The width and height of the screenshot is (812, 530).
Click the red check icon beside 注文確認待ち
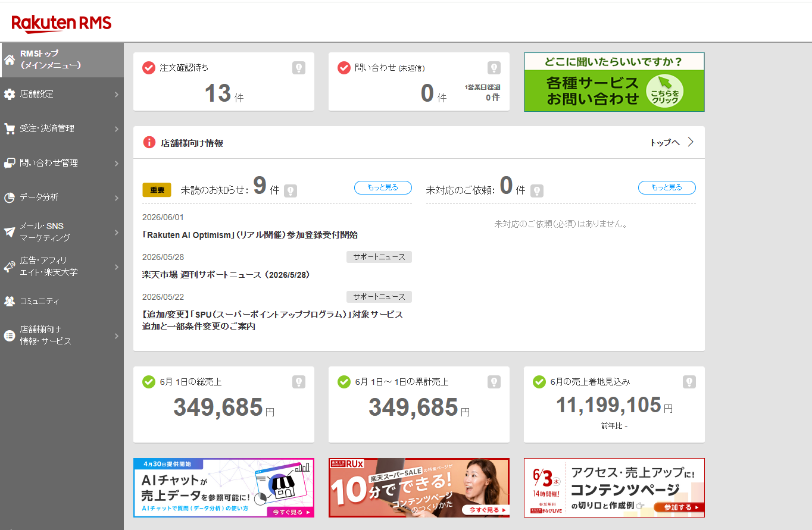(149, 68)
